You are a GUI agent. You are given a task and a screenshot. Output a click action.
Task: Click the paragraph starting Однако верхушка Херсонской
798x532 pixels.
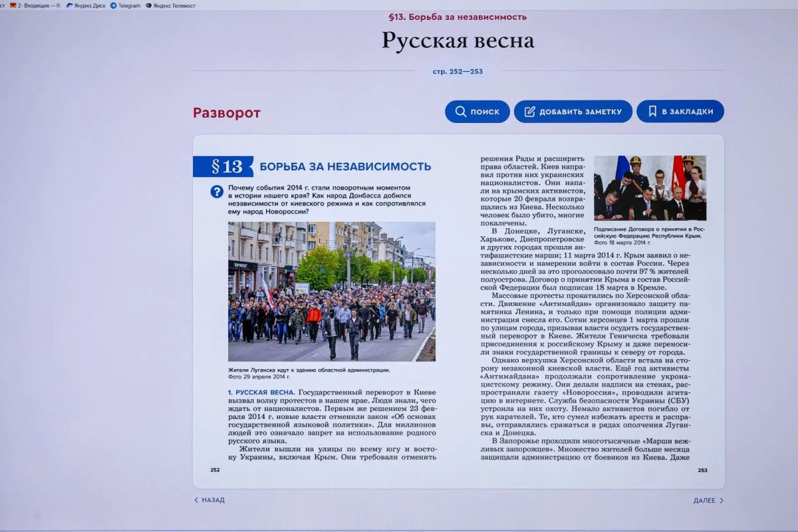coord(585,398)
